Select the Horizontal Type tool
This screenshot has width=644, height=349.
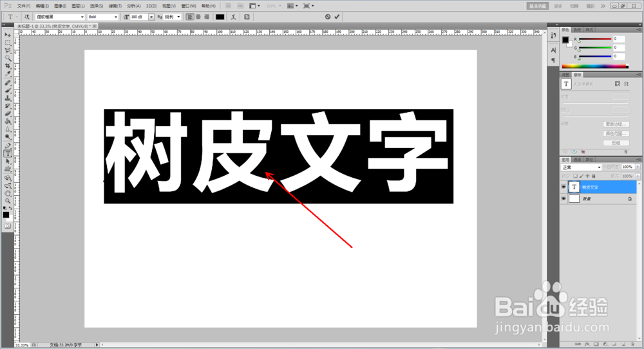(x=7, y=153)
